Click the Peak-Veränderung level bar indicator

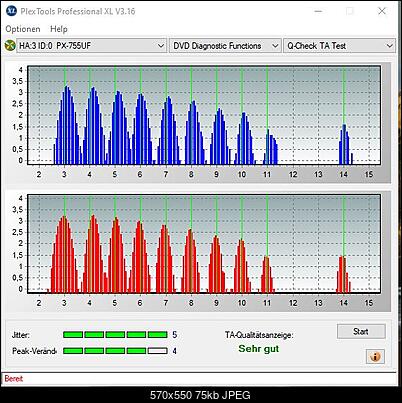[x=115, y=351]
